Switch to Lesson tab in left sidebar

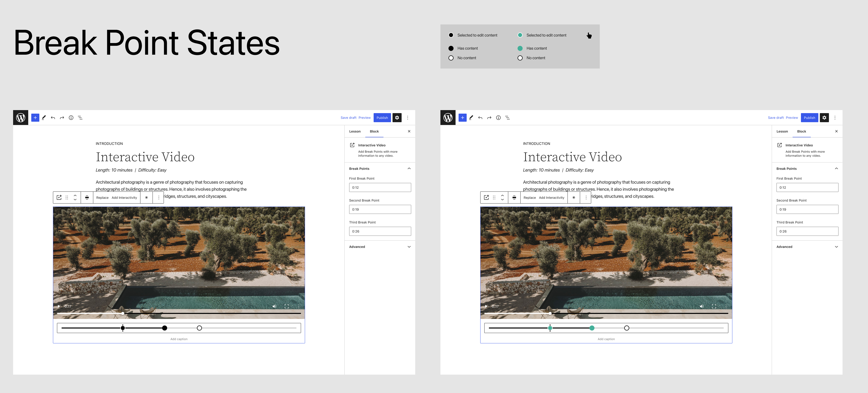(x=355, y=131)
